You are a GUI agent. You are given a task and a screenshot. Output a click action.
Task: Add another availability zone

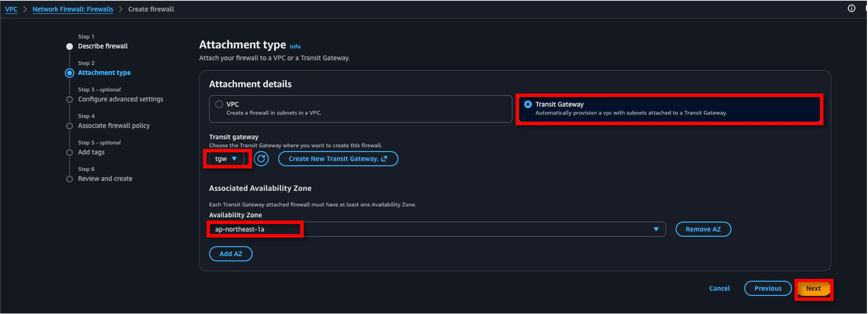click(x=231, y=254)
